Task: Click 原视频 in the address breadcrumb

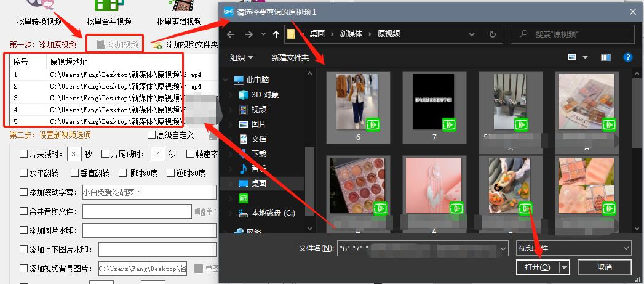Action: click(389, 34)
